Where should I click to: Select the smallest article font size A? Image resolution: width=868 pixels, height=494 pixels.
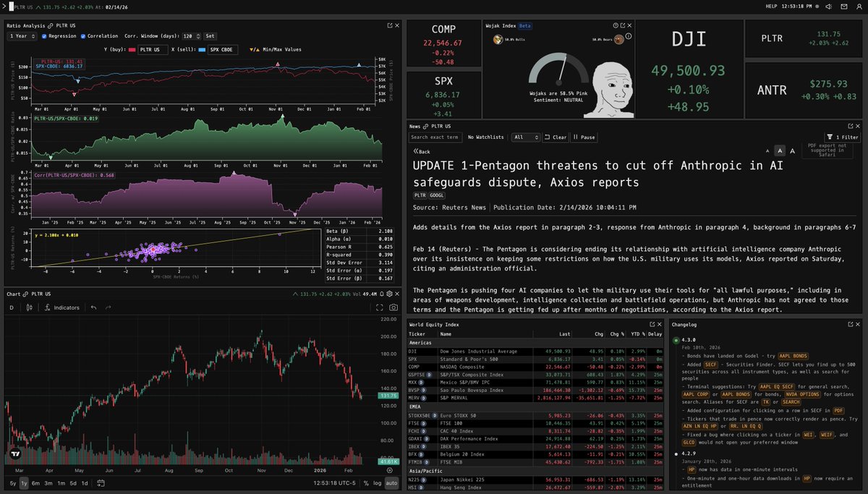tap(769, 150)
